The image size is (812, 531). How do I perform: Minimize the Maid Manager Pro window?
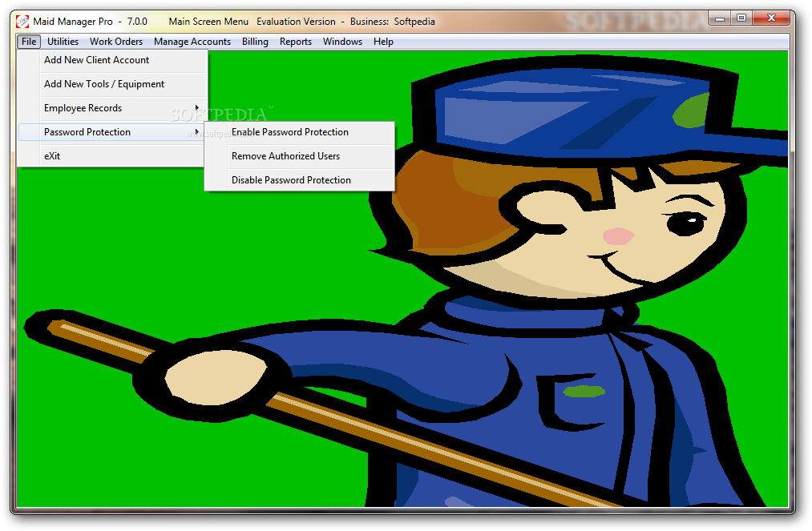(x=720, y=18)
